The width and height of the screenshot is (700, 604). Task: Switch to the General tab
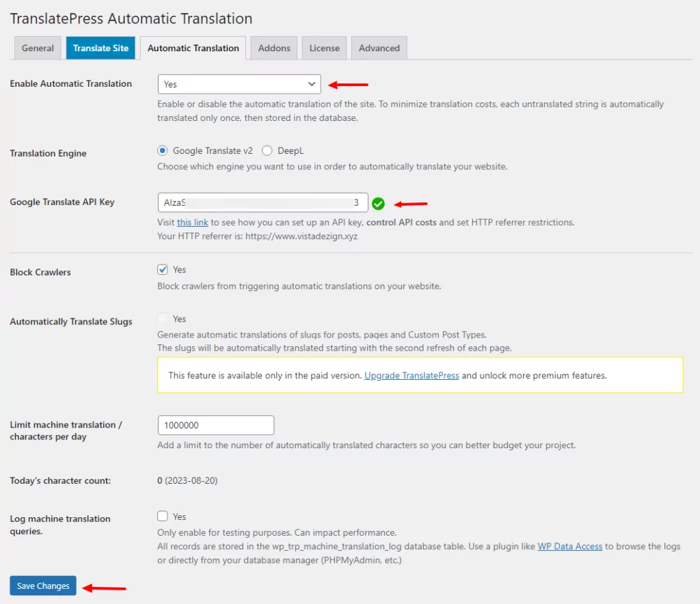[38, 49]
